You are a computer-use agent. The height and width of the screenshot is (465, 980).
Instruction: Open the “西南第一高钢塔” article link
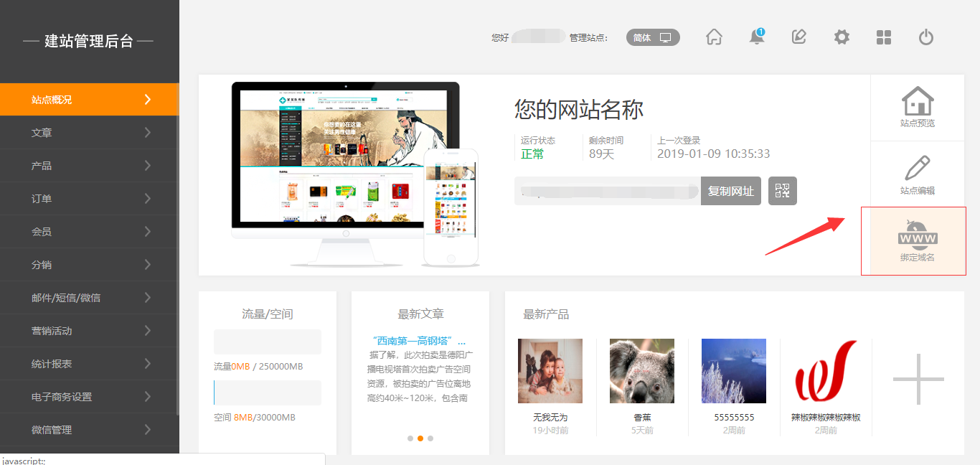[x=420, y=341]
